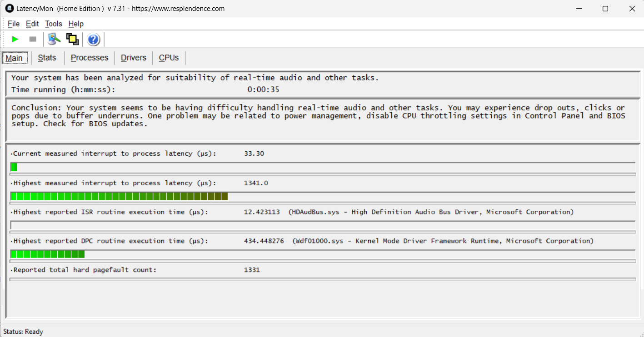Switch to the CPUs tab

[x=169, y=58]
